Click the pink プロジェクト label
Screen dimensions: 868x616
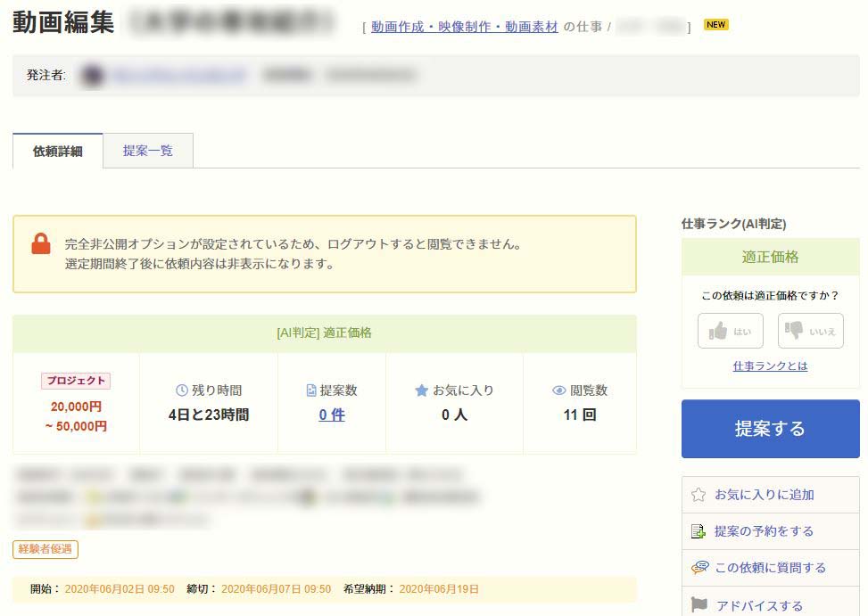click(x=76, y=381)
